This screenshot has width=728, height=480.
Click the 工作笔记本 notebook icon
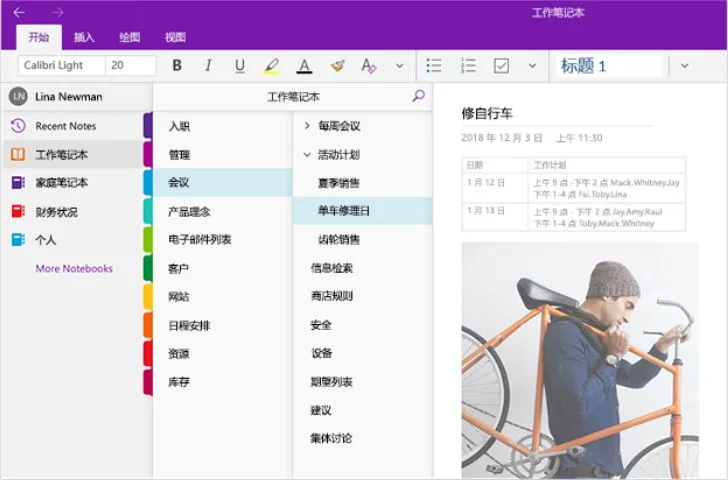click(x=18, y=155)
